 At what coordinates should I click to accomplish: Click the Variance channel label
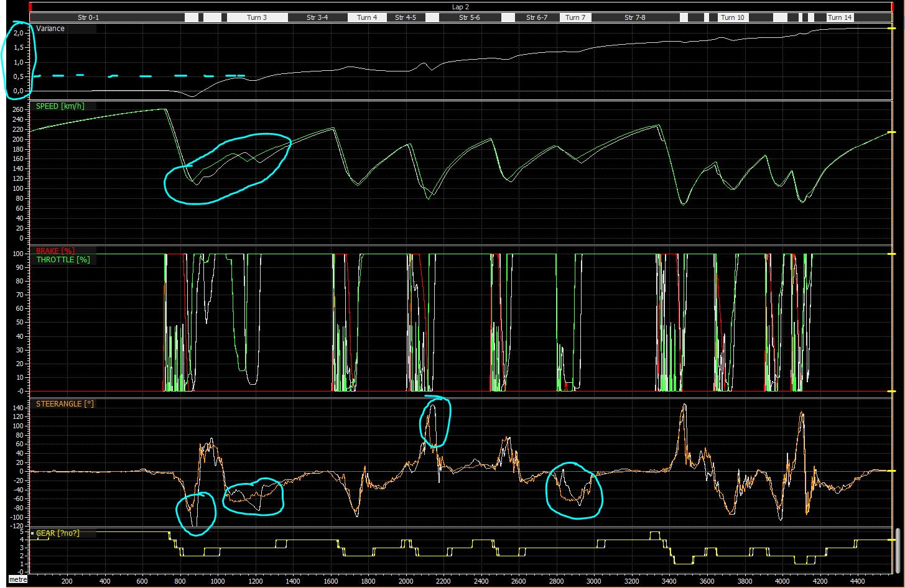(x=50, y=29)
